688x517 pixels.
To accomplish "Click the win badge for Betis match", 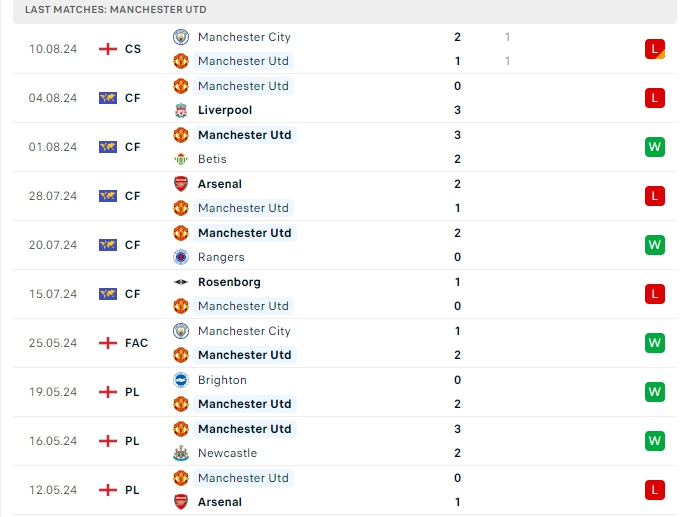I will coord(655,147).
